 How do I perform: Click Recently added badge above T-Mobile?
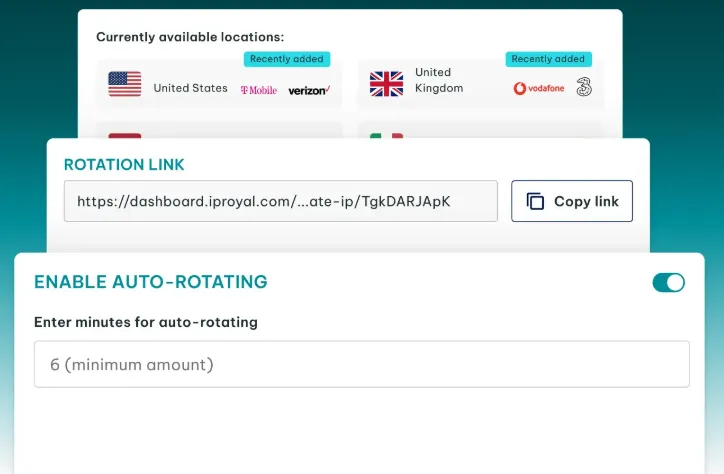tap(286, 59)
